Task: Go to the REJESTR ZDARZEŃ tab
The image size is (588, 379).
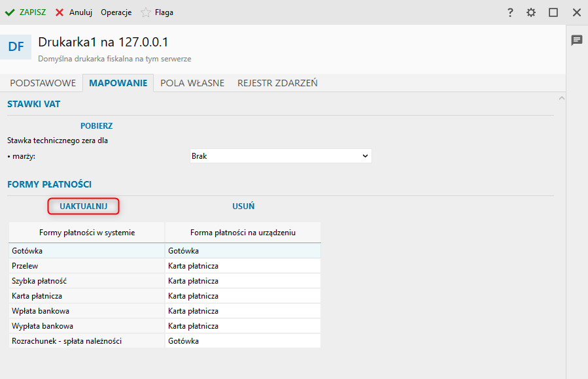Action: (x=277, y=83)
